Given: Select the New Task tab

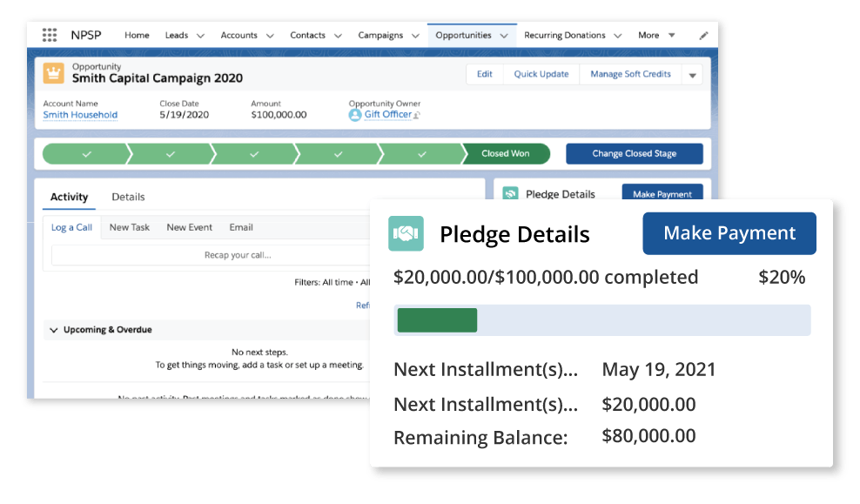Looking at the screenshot, I should tap(130, 227).
